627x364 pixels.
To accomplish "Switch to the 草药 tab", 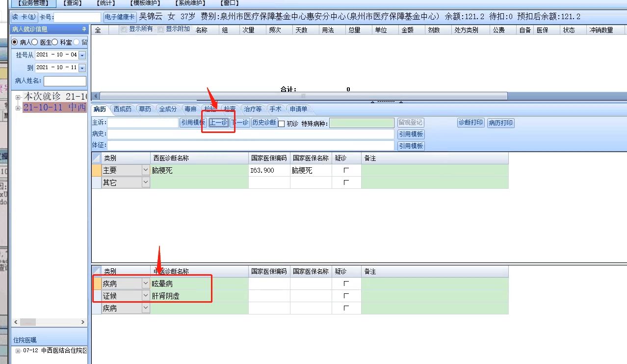I will [x=145, y=109].
